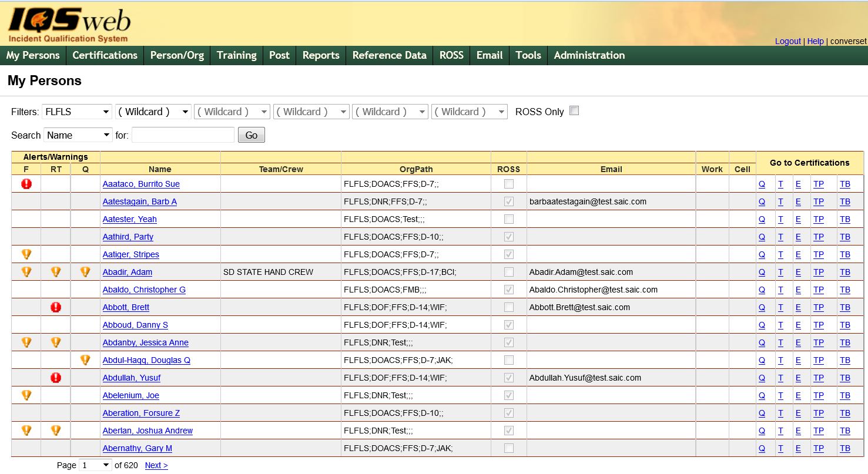868x474 pixels.
Task: Go to the Next page link
Action: (x=156, y=465)
